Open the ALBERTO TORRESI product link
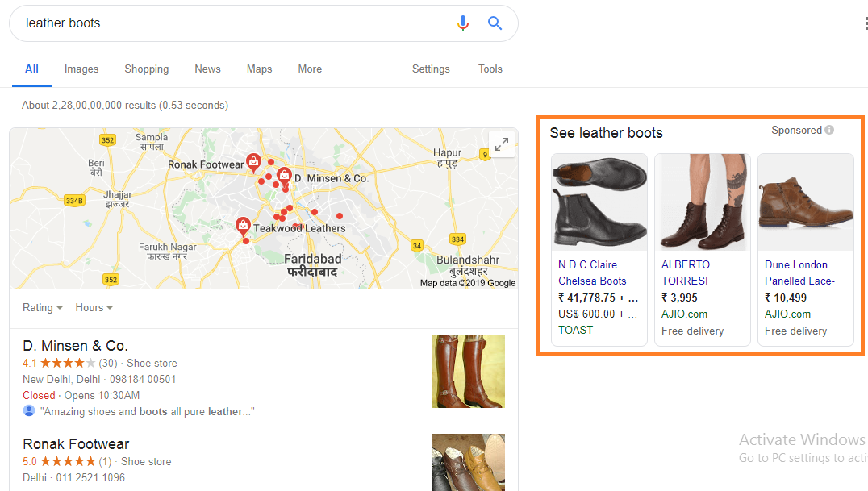This screenshot has width=868, height=491. (x=686, y=273)
